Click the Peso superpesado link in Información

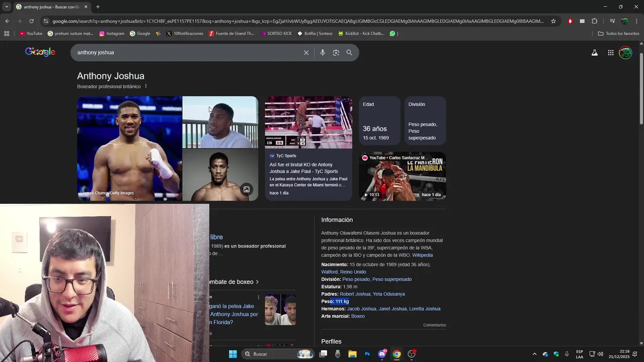[x=392, y=280]
